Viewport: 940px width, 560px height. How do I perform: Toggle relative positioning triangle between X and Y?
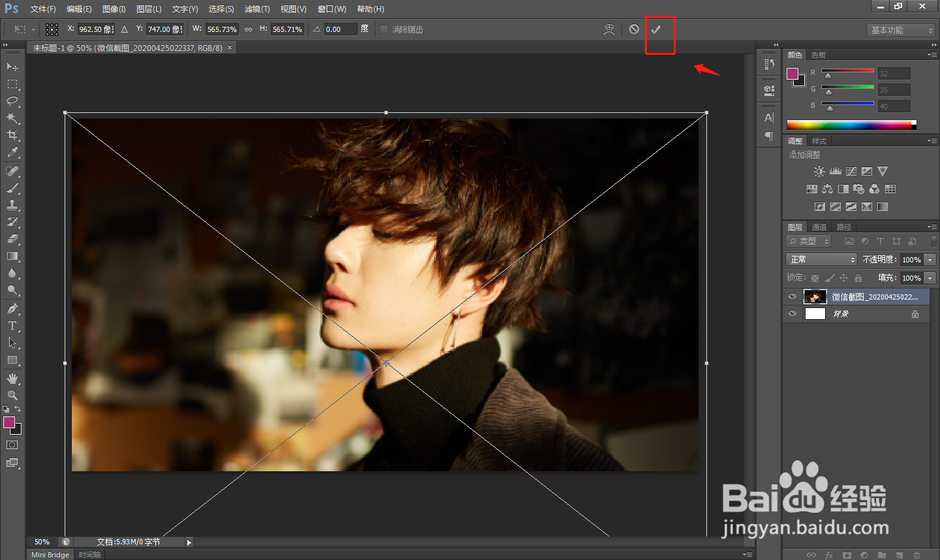coord(124,29)
